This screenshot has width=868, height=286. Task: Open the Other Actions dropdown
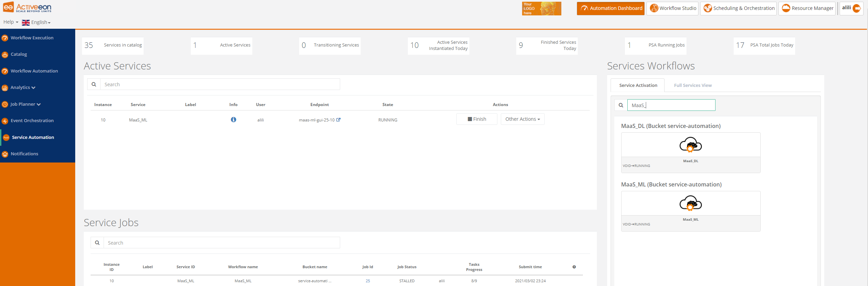(x=523, y=119)
